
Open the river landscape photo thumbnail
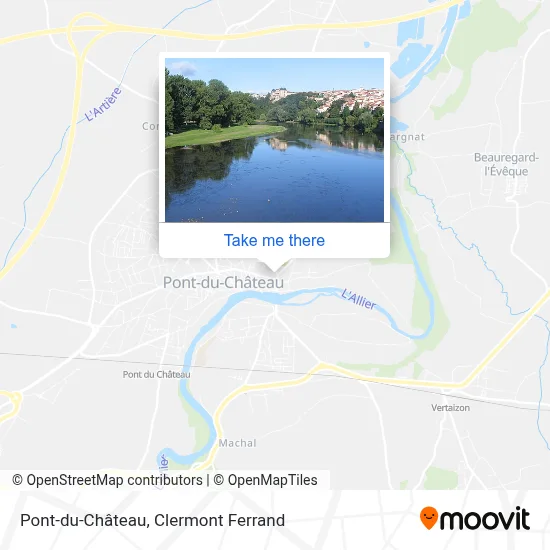[274, 140]
